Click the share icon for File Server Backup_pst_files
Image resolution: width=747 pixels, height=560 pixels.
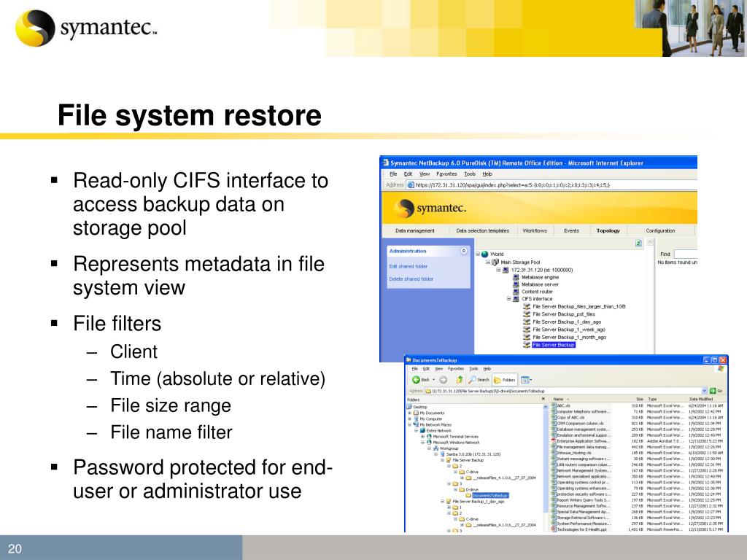click(527, 314)
